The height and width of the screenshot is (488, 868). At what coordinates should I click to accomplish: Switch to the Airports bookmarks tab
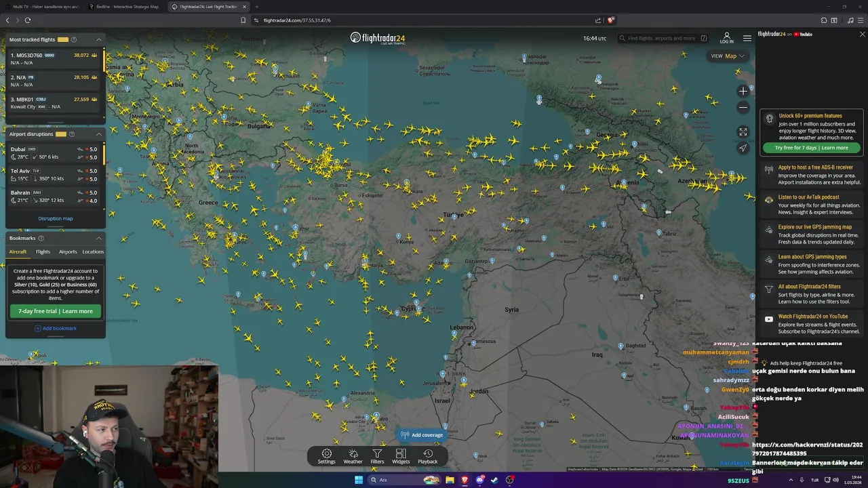[x=68, y=251]
